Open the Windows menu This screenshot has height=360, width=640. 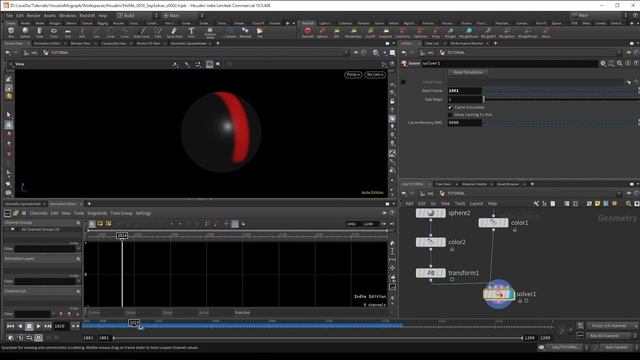[67, 16]
